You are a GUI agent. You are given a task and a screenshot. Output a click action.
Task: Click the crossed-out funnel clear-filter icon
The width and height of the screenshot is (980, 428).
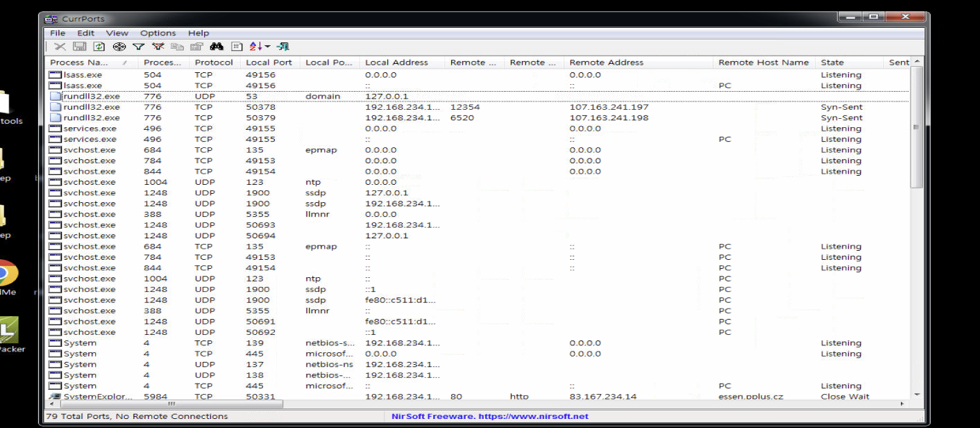point(158,47)
